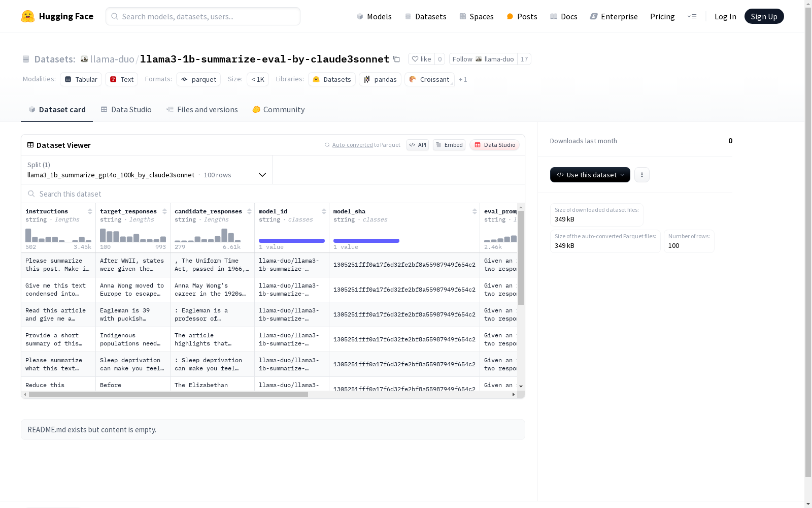
Task: Sort the instructions column
Action: coord(90,211)
